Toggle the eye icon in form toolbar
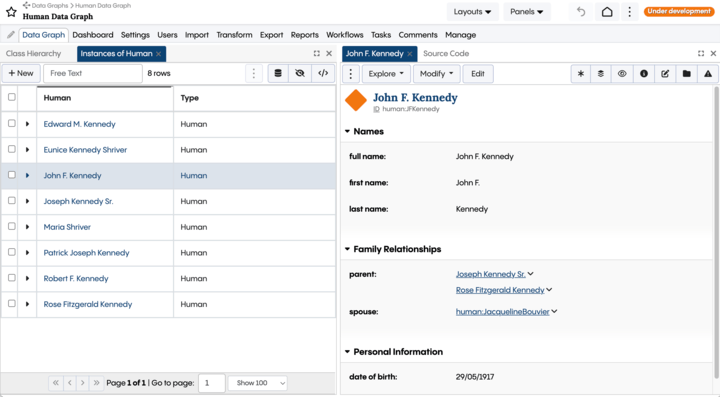Viewport: 720px width, 397px height. (x=622, y=73)
